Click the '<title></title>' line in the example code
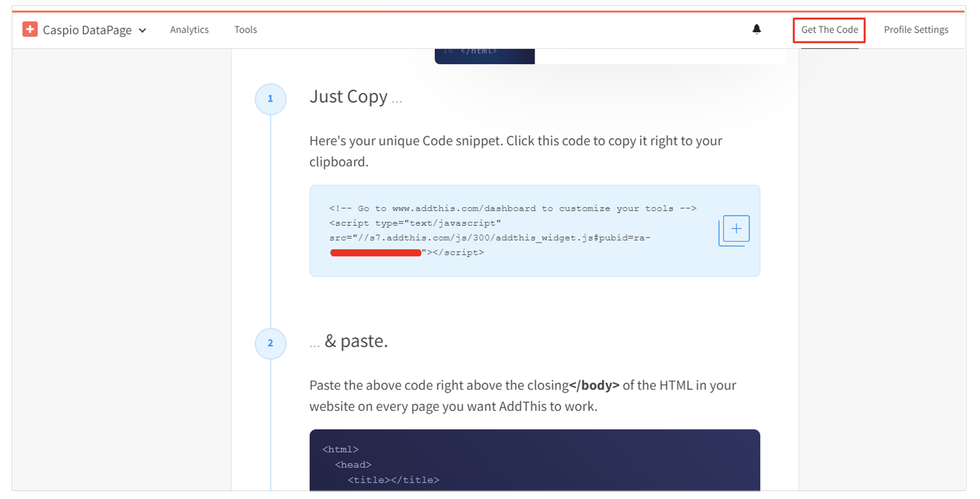The width and height of the screenshot is (980, 499). tap(393, 480)
